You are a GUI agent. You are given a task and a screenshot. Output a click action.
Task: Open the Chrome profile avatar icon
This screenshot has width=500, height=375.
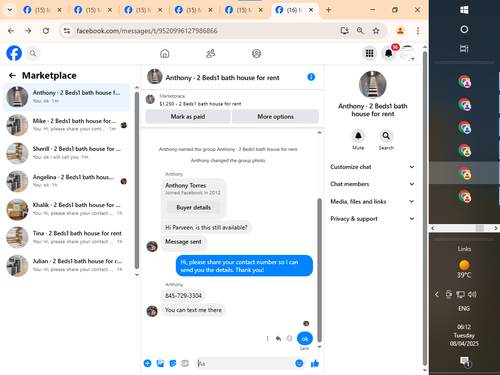tap(400, 31)
